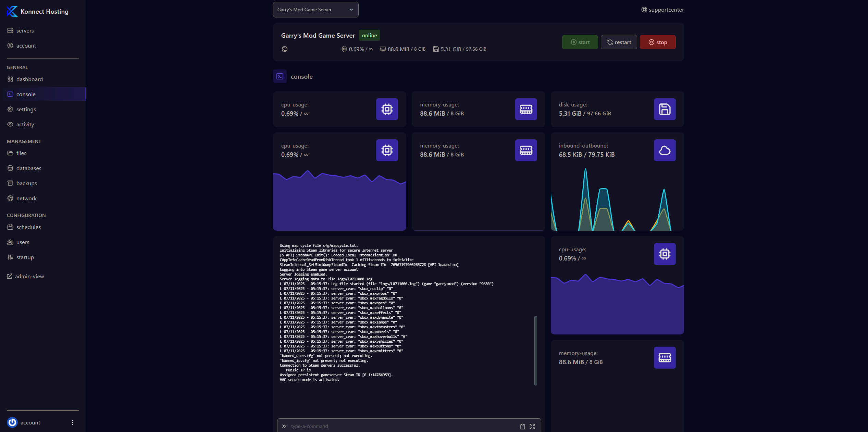Open databases in the sidebar
868x432 pixels.
tap(43, 168)
